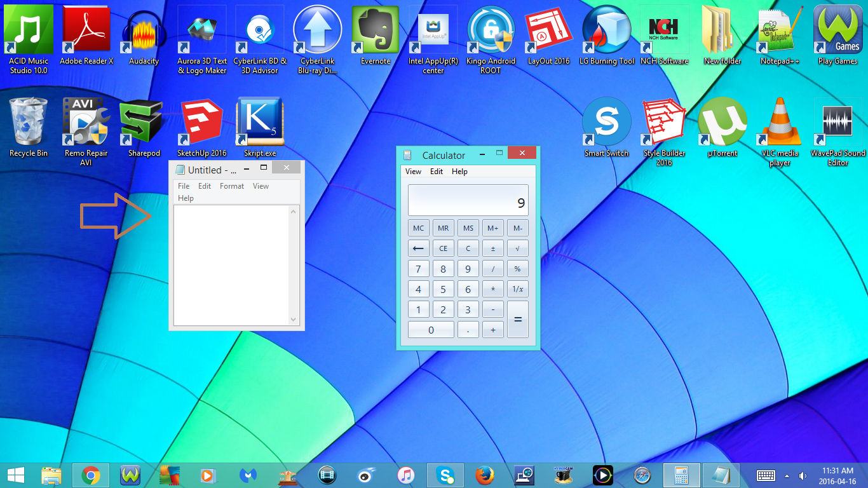This screenshot has width=868, height=488.
Task: Click the Notepad scrollbar down arrow
Action: (x=292, y=320)
